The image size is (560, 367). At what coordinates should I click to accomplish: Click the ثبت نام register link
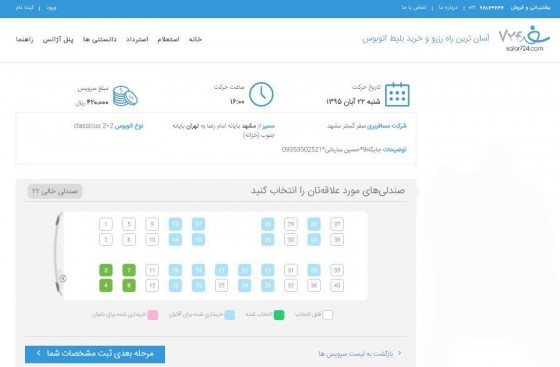coord(24,7)
